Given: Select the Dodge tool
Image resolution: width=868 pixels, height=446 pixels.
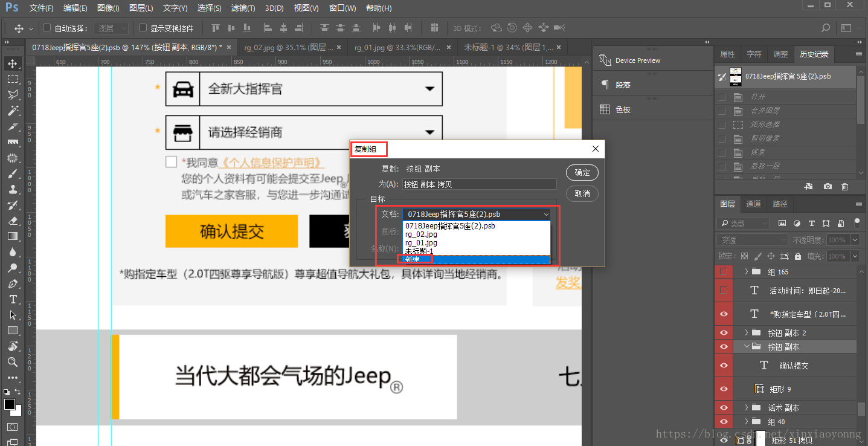Looking at the screenshot, I should 13,268.
